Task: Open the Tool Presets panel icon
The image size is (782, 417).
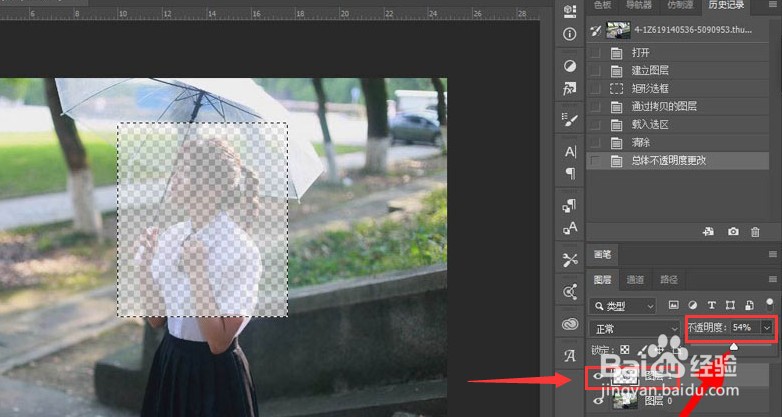Action: click(x=570, y=260)
